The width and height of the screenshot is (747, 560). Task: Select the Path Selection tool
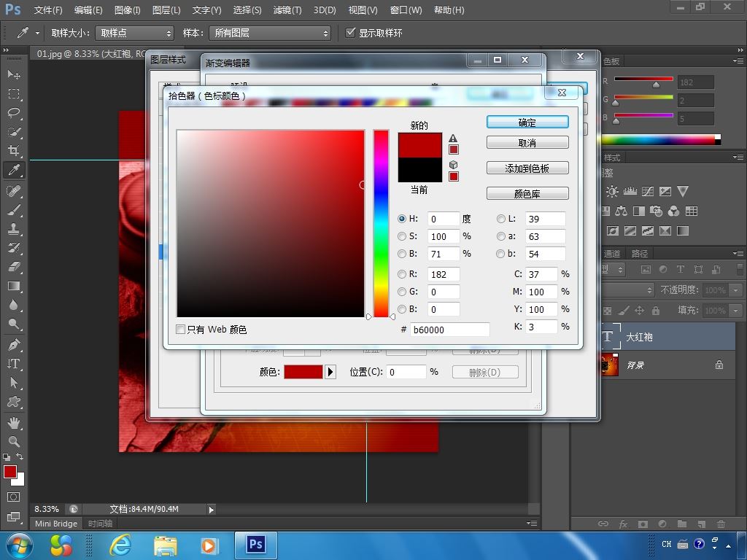point(14,383)
